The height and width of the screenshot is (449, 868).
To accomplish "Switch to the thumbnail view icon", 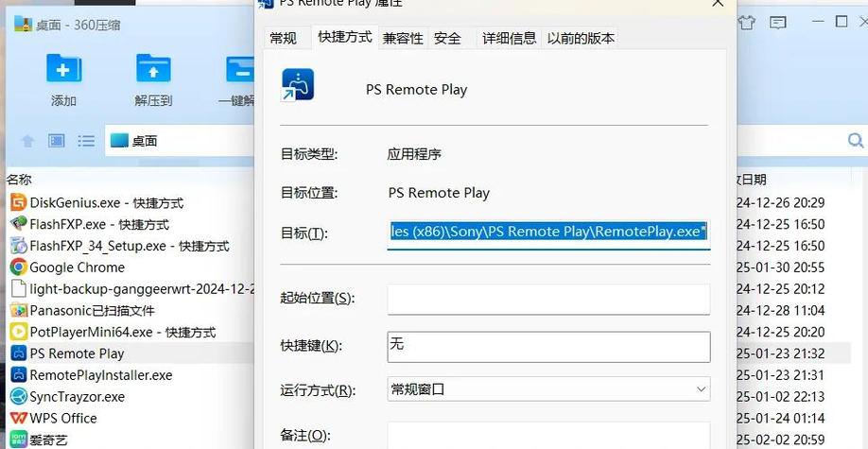I will coord(57,141).
